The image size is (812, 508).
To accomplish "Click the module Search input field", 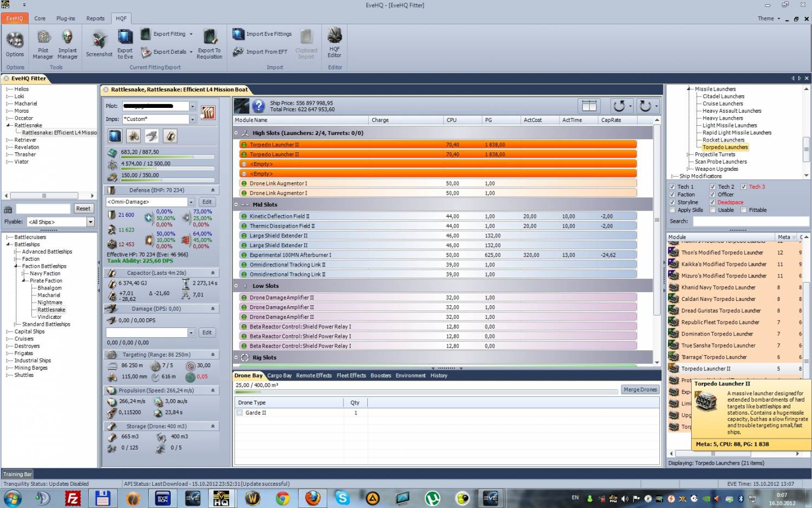I will (751, 221).
